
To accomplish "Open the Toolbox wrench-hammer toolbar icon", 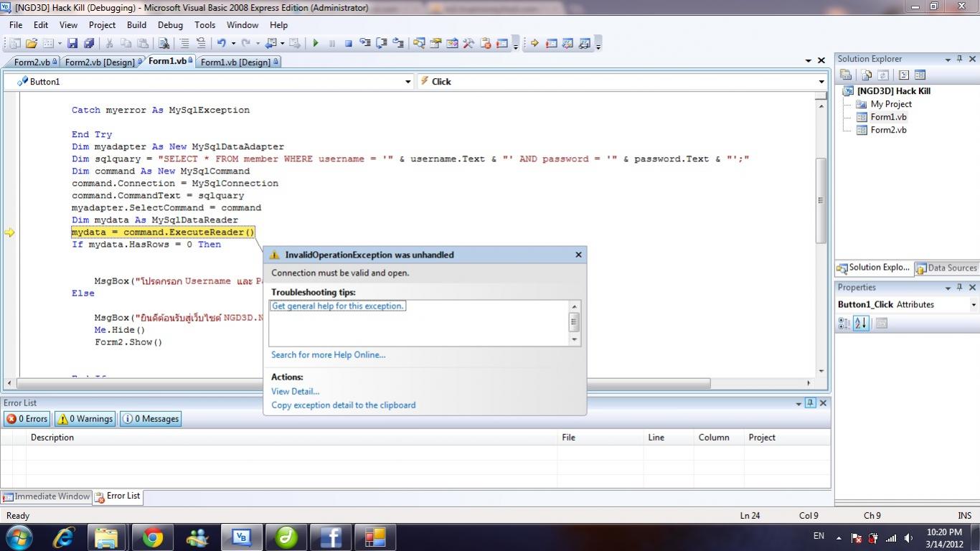I will [x=468, y=43].
